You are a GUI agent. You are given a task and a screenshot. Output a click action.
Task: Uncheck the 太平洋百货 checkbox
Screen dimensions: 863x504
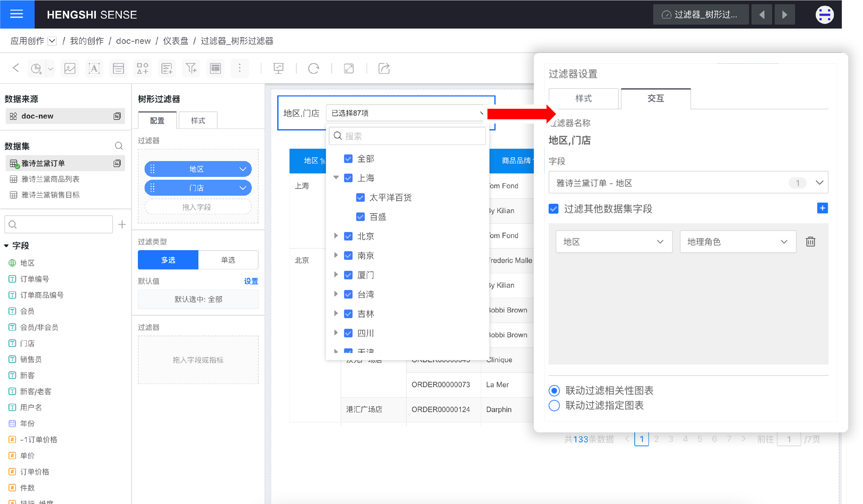[x=360, y=197]
